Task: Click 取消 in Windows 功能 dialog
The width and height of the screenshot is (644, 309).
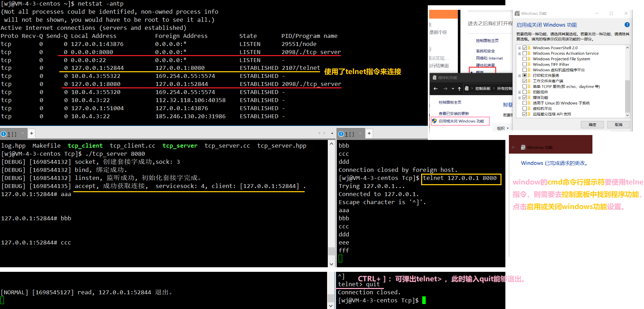Action: pyautogui.click(x=618, y=125)
